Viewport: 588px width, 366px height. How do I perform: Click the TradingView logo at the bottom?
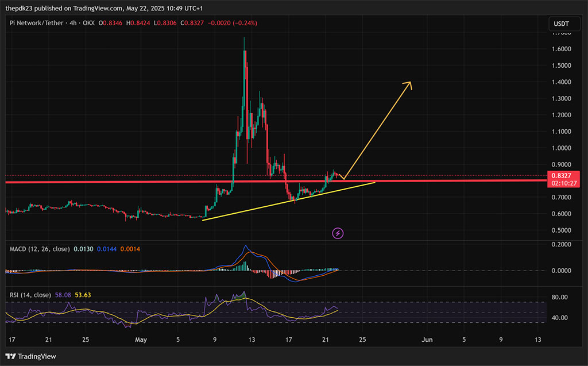[x=31, y=356]
